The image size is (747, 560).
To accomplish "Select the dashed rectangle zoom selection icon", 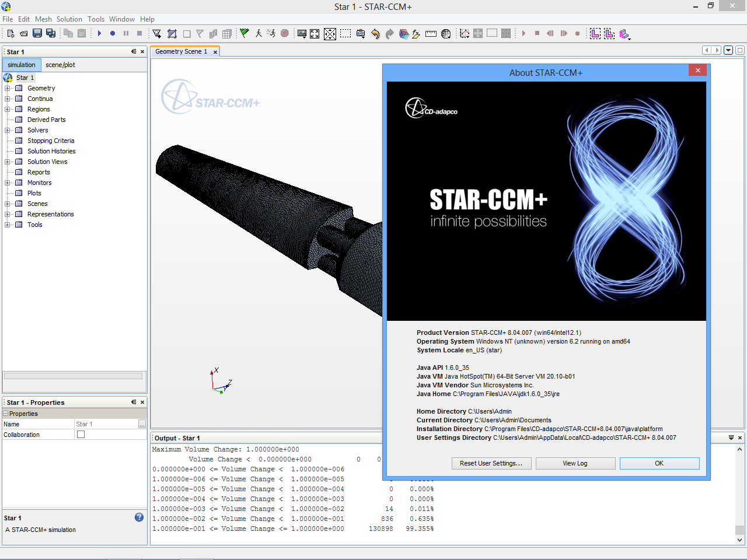I will click(x=345, y=33).
